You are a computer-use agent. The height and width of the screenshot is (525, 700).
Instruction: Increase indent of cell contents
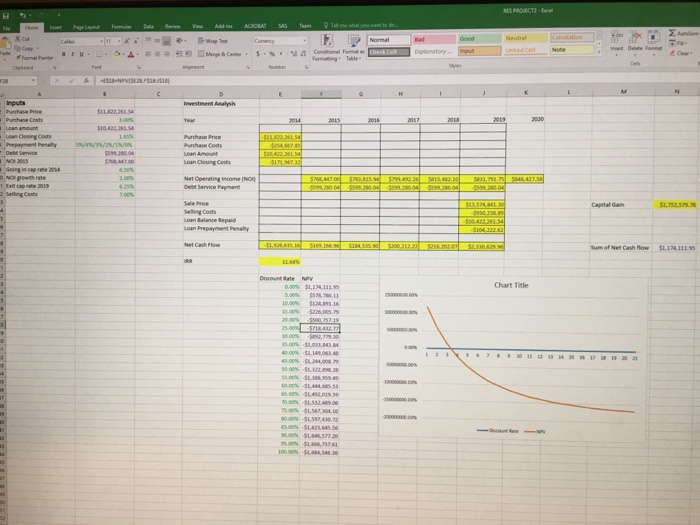(188, 54)
